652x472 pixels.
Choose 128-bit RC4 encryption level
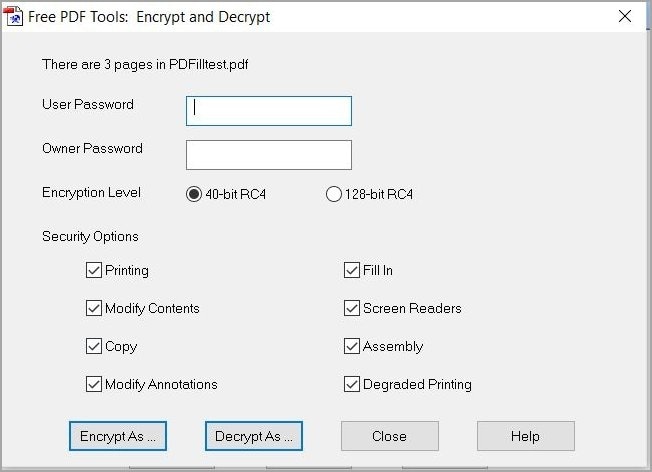334,195
